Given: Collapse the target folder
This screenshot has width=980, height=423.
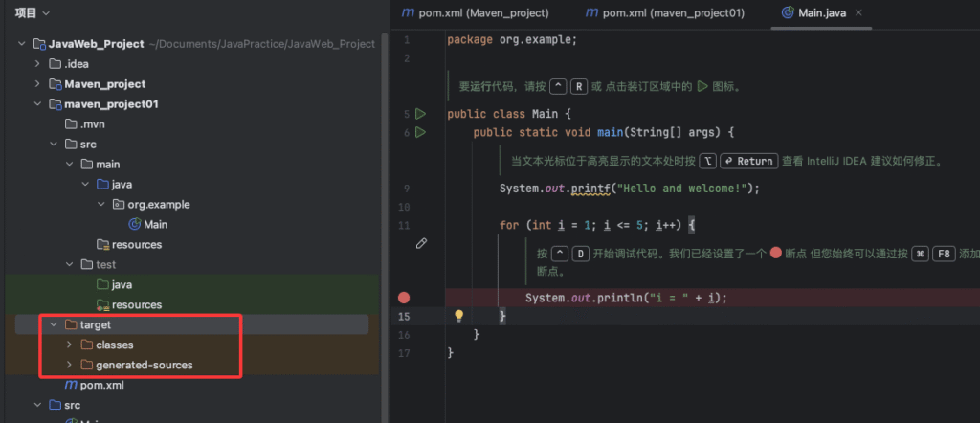Looking at the screenshot, I should 54,325.
